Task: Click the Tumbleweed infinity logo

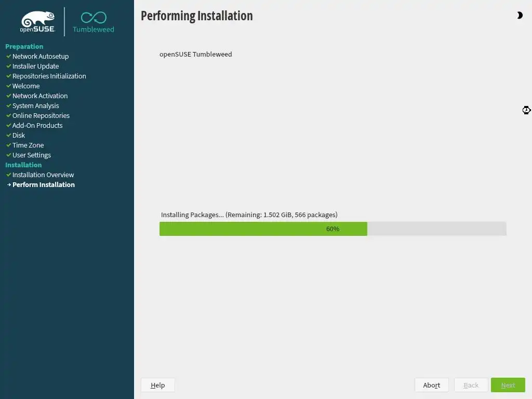Action: tap(94, 22)
